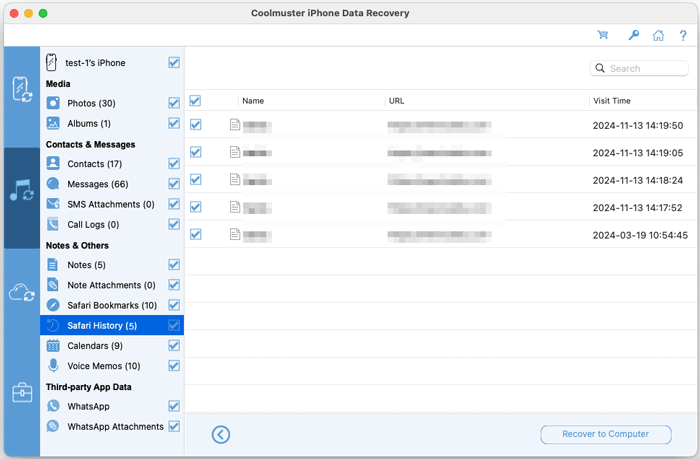700x459 pixels.
Task: Click the Call Logs phone icon
Action: click(53, 224)
